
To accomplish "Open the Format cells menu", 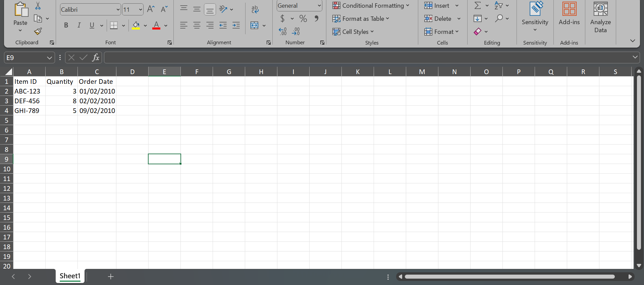I will (x=441, y=32).
